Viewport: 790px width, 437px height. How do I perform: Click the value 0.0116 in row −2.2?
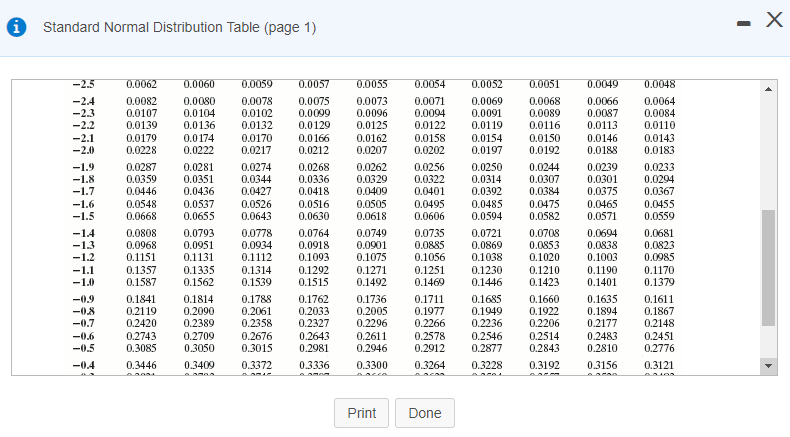pos(545,126)
